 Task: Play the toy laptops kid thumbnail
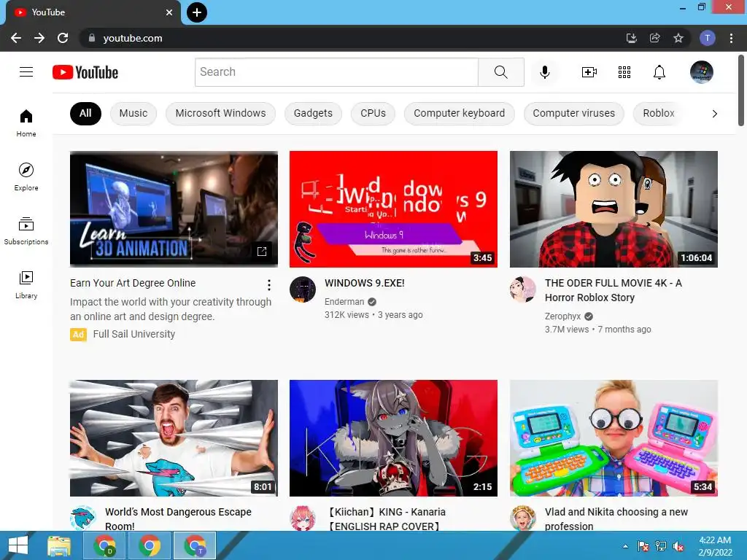point(614,438)
